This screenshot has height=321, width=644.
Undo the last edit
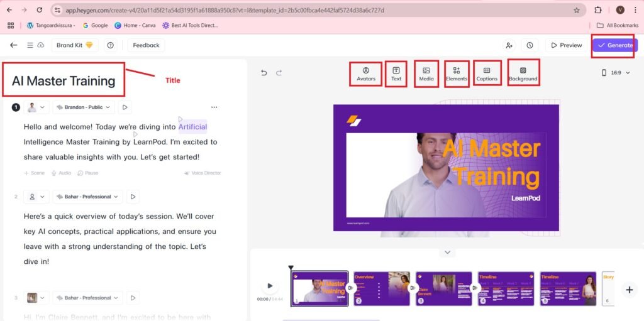coord(264,73)
